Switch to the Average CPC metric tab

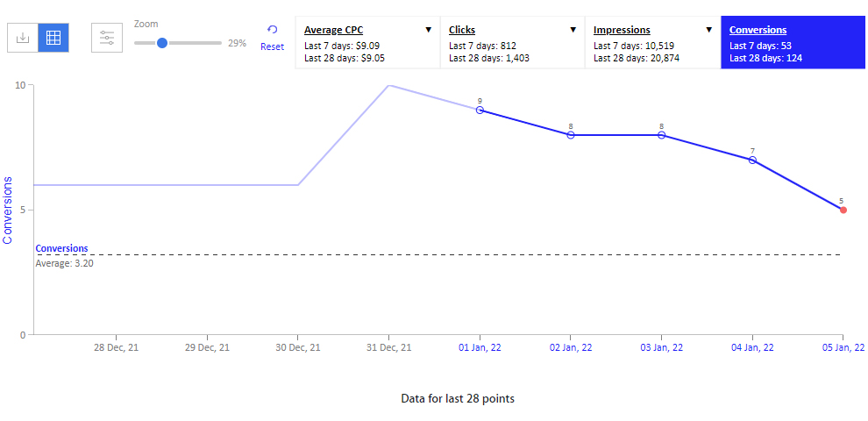pyautogui.click(x=367, y=43)
